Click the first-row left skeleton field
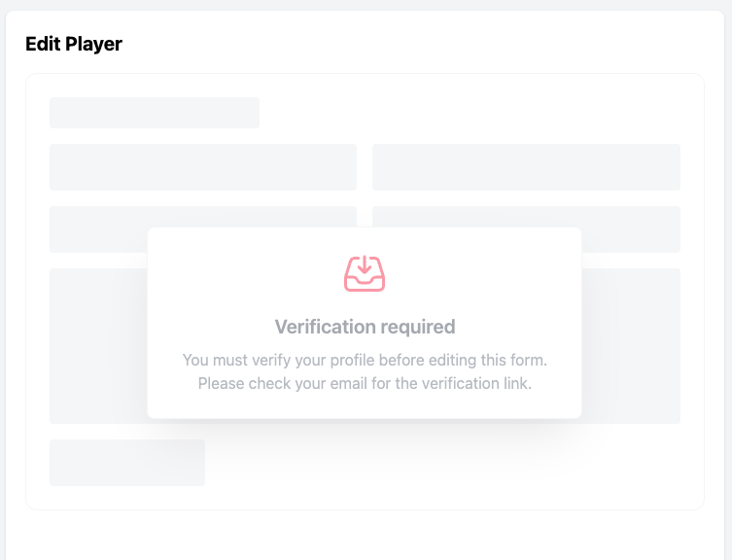This screenshot has width=732, height=560. pos(203,167)
